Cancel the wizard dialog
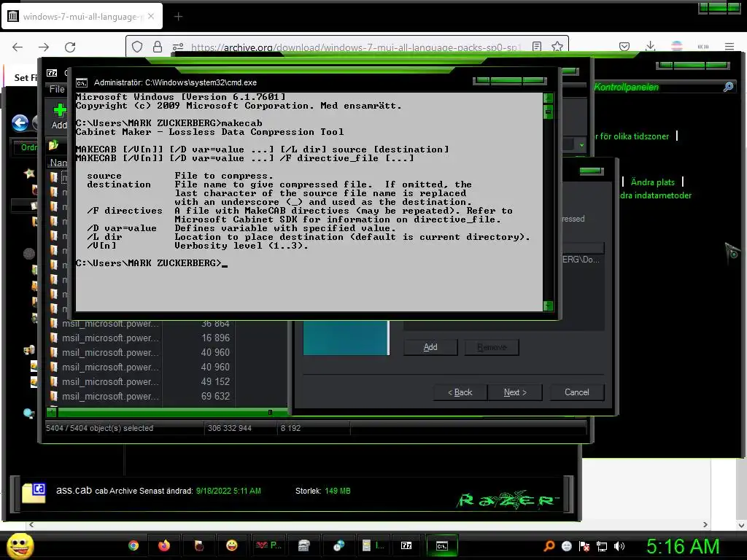Image resolution: width=747 pixels, height=560 pixels. (x=576, y=392)
